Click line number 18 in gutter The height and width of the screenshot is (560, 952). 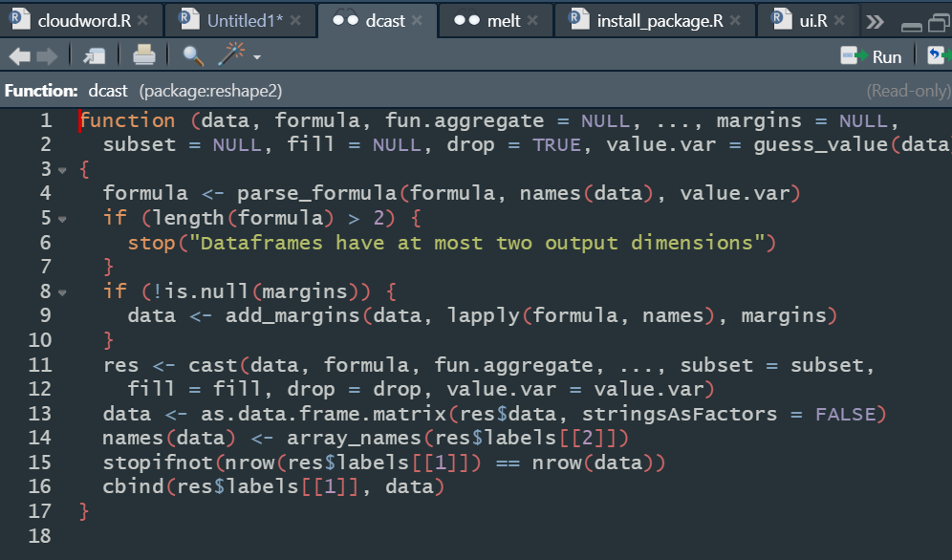coord(39,536)
